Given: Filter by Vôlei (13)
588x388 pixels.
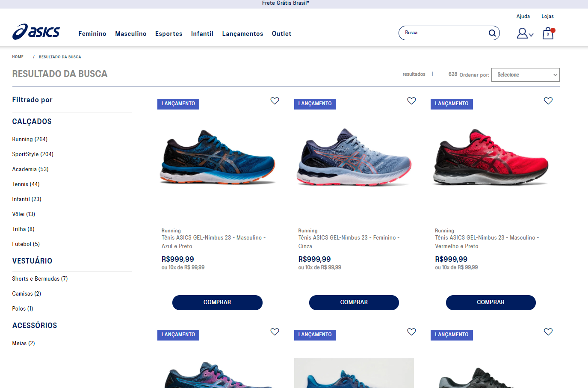Looking at the screenshot, I should click(24, 214).
